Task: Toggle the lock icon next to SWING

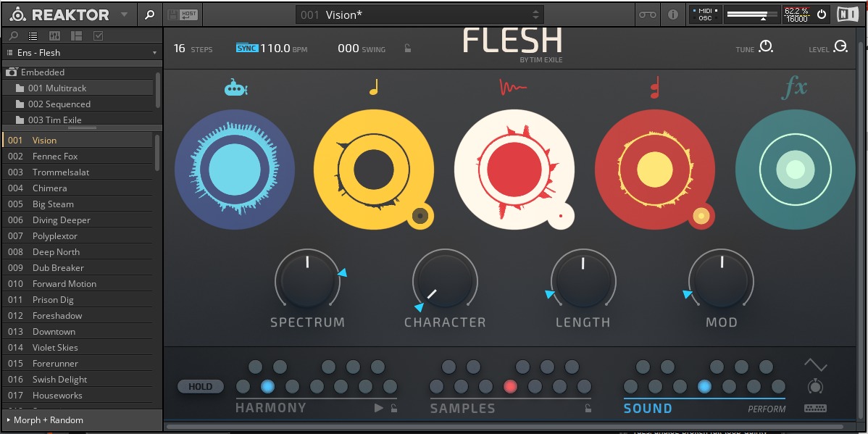Action: click(x=407, y=48)
